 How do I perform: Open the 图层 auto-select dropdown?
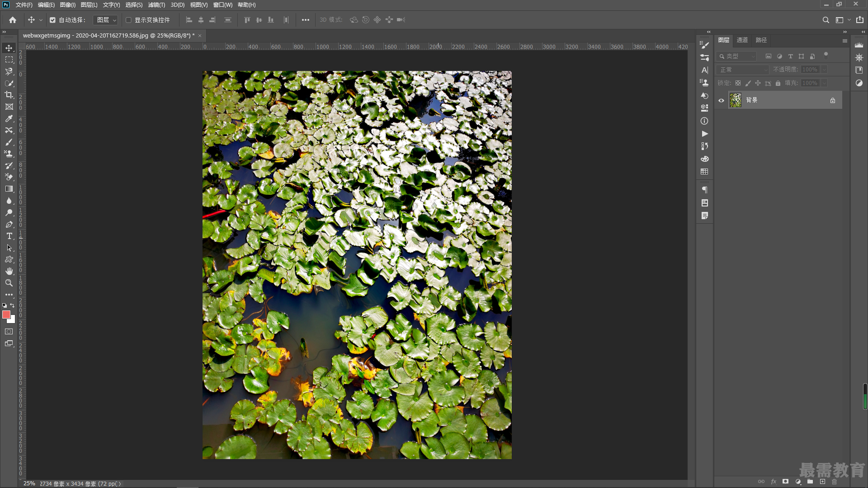point(105,20)
